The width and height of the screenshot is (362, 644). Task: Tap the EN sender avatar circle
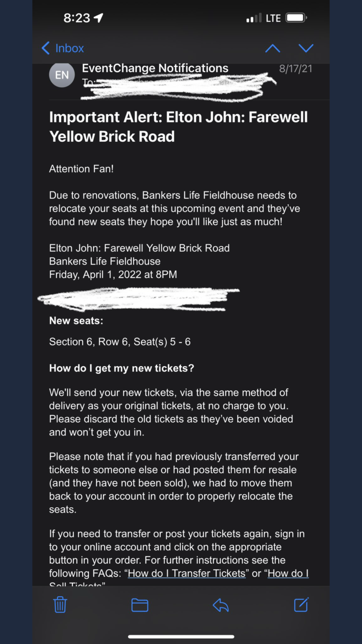pyautogui.click(x=62, y=75)
